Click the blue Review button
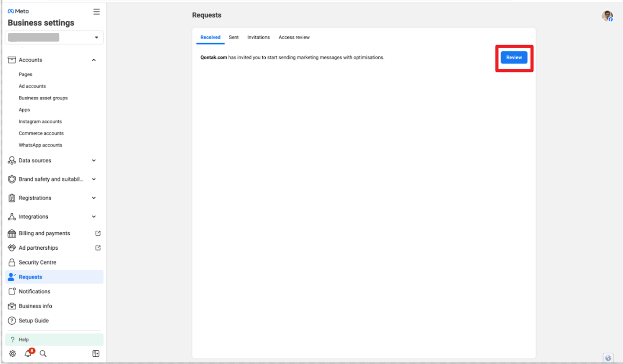Image resolution: width=623 pixels, height=364 pixels. click(x=514, y=58)
